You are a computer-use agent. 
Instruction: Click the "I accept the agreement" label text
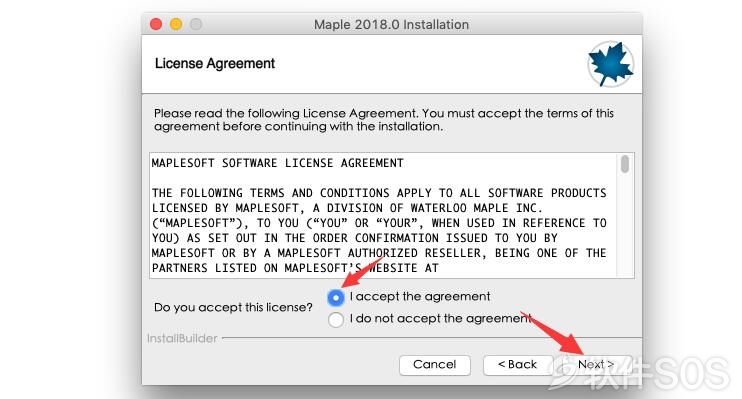(420, 297)
